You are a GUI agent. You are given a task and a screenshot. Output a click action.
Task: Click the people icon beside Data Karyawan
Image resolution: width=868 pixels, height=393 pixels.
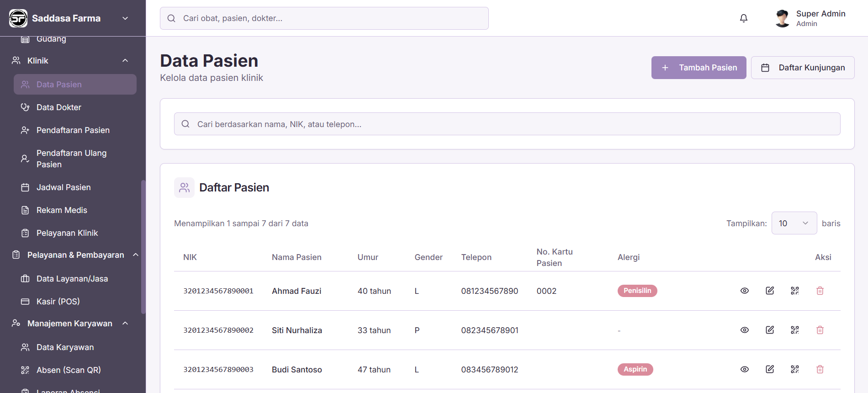25,347
